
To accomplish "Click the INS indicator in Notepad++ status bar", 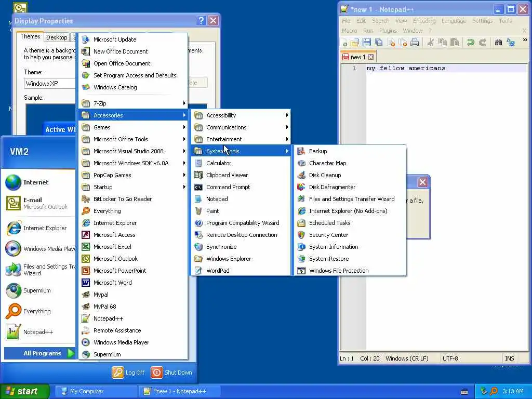I will 509,358.
